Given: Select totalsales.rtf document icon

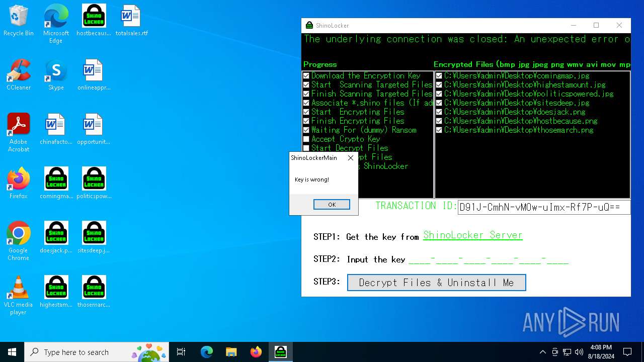Looking at the screenshot, I should pos(131,21).
